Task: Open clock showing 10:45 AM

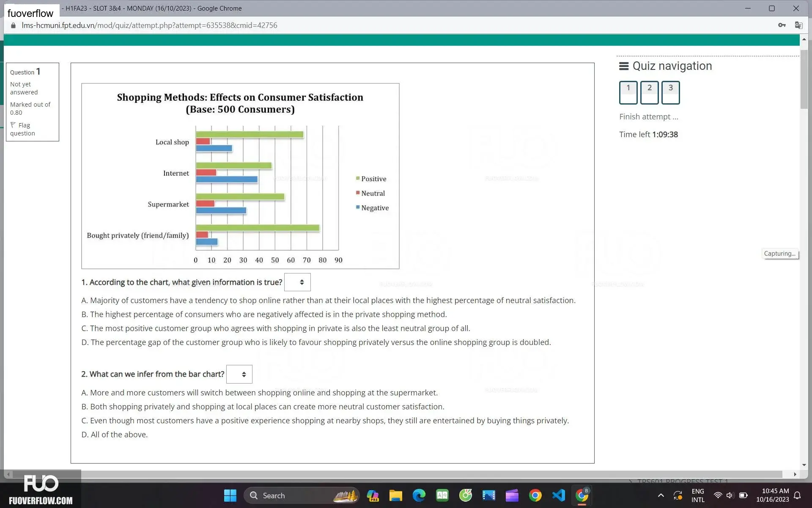Action: coord(772,495)
